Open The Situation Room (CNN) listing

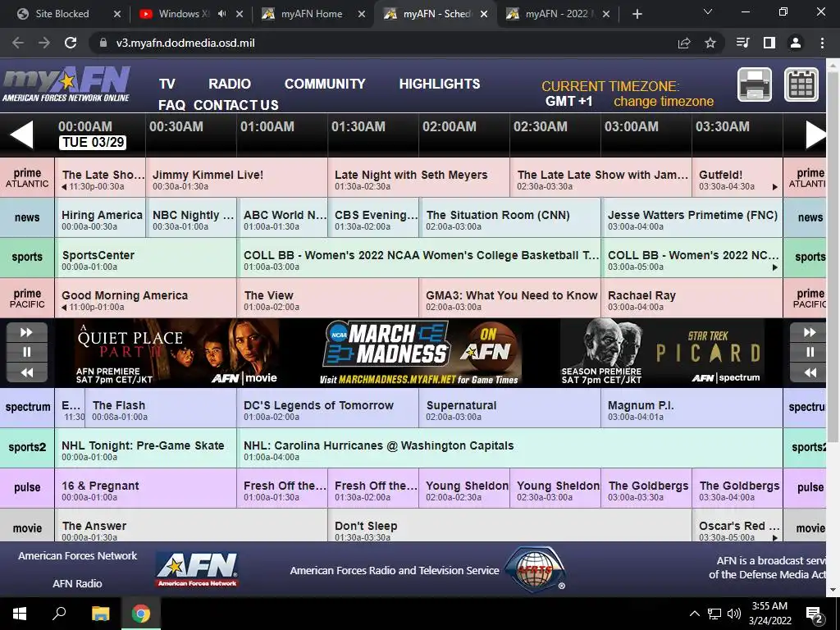click(x=510, y=217)
